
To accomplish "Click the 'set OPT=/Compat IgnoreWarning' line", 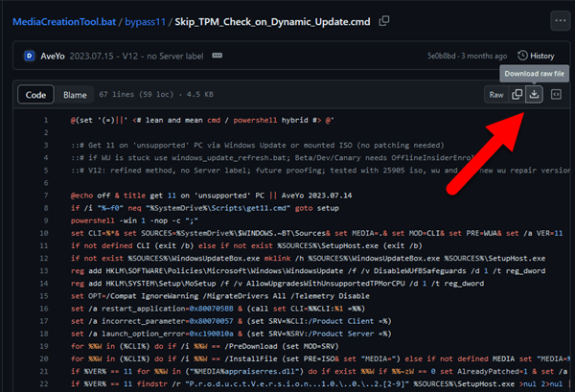I will (220, 296).
